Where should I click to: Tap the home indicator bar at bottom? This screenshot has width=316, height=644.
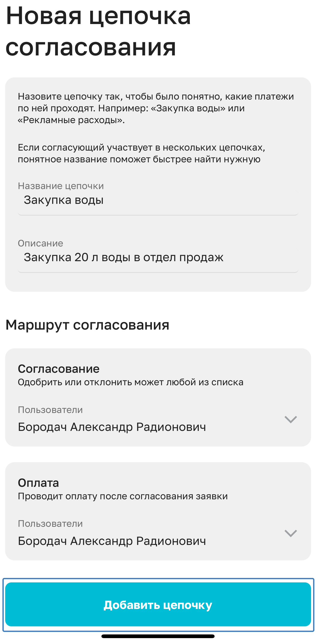click(158, 636)
